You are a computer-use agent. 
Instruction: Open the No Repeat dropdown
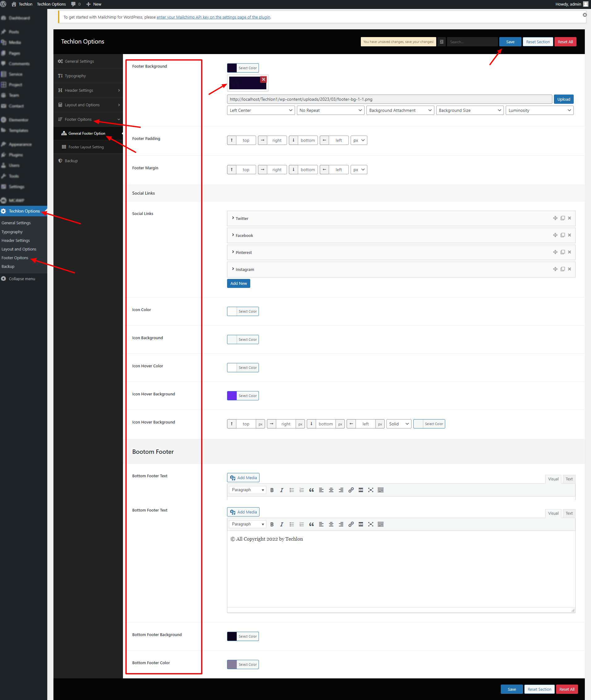[330, 110]
